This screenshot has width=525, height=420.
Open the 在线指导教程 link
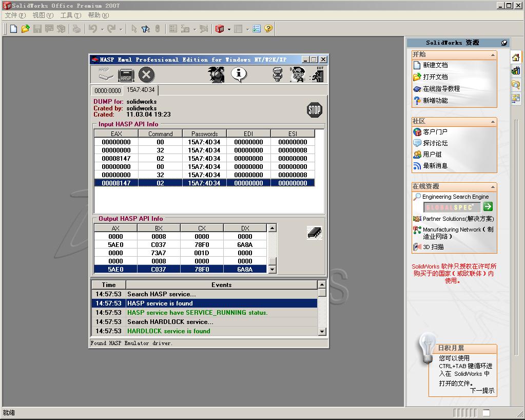pos(441,89)
